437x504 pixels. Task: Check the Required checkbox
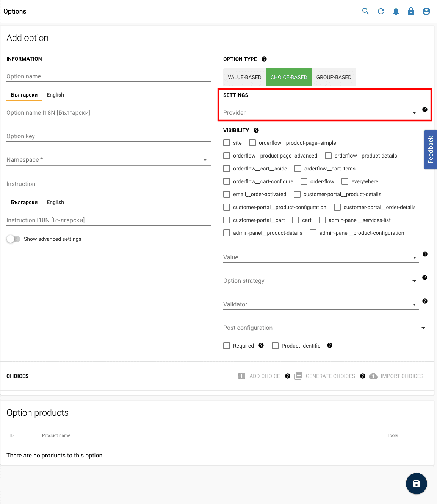point(226,346)
